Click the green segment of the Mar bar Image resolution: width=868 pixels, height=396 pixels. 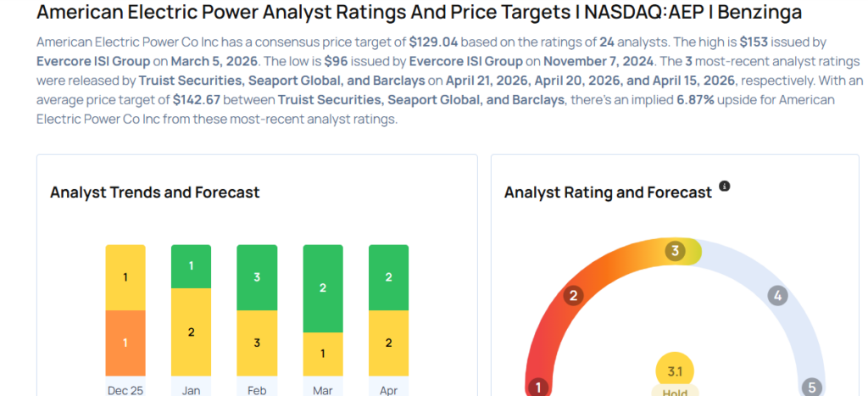[x=323, y=288]
